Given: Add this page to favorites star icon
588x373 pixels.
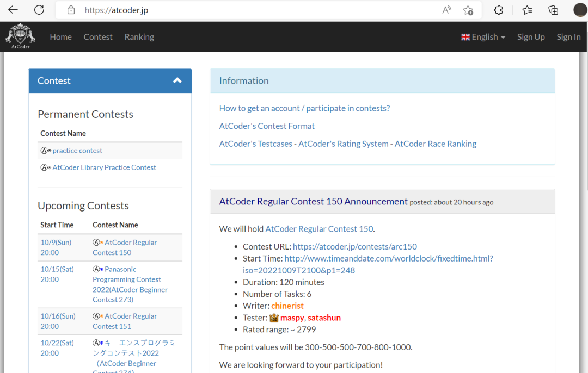Looking at the screenshot, I should 468,10.
